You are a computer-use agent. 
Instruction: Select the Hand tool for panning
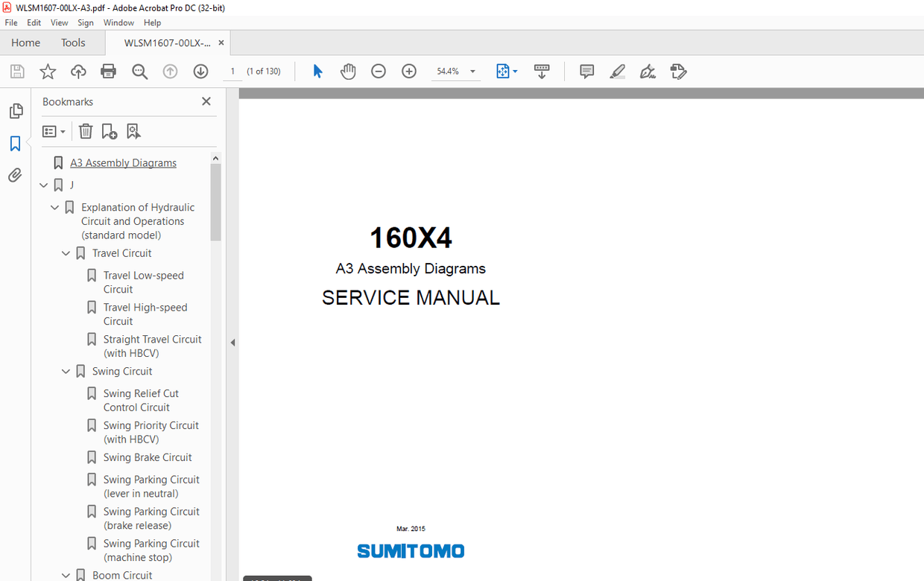pyautogui.click(x=348, y=71)
